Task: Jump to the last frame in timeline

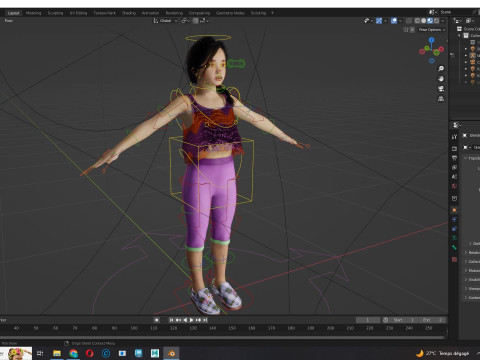Action: coord(205,320)
